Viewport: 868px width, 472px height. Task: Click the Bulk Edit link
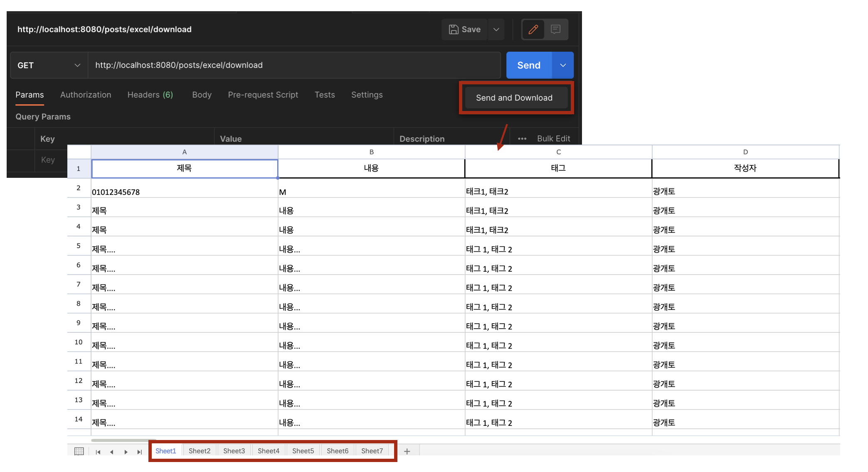553,138
